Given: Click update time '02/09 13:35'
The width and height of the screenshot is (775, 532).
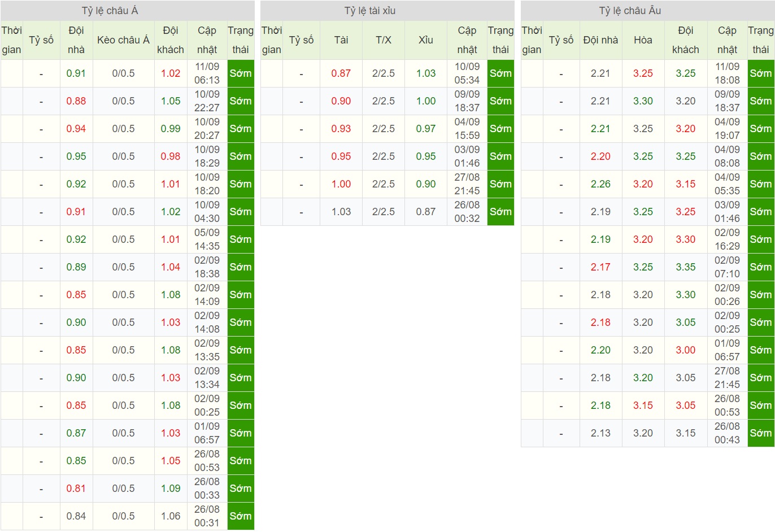Looking at the screenshot, I should pos(207,350).
